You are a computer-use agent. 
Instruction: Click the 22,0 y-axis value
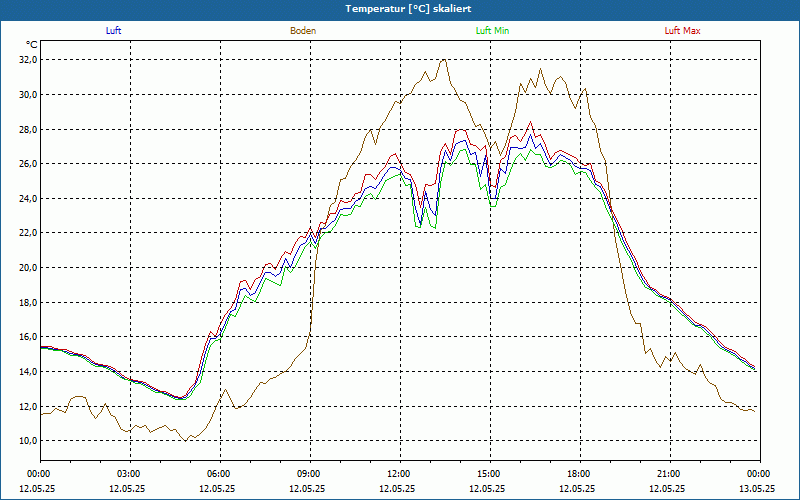click(x=28, y=233)
